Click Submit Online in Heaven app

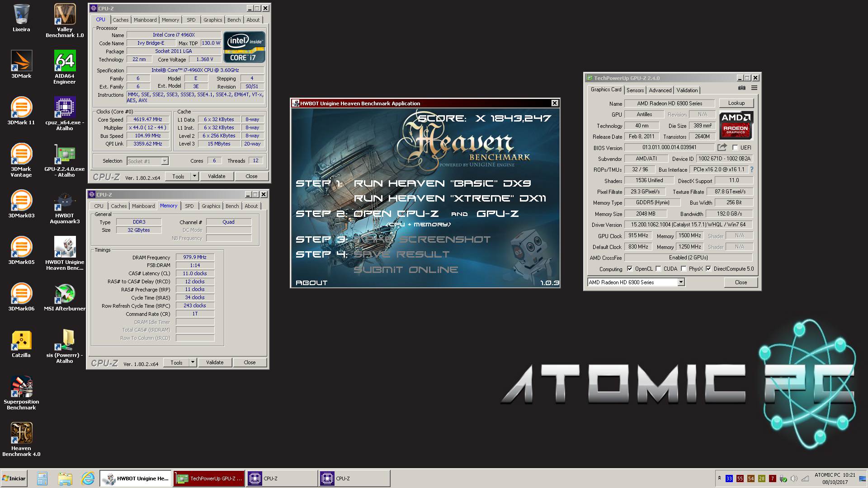click(406, 270)
